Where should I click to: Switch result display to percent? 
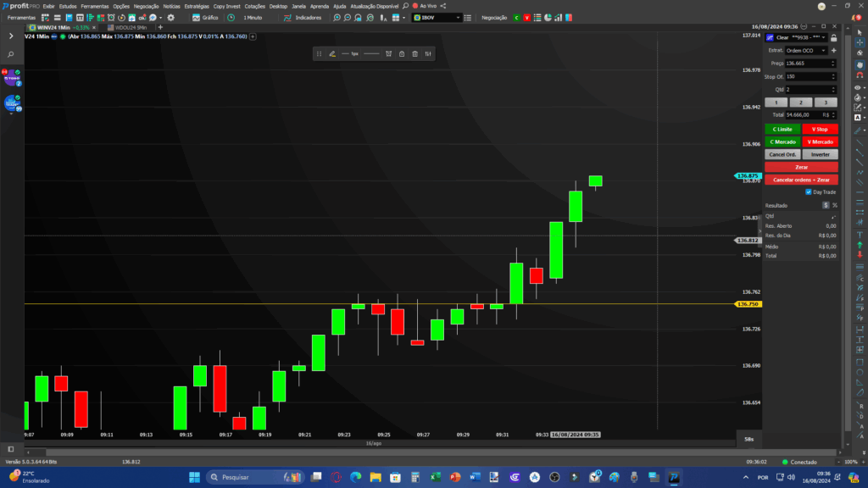point(835,205)
